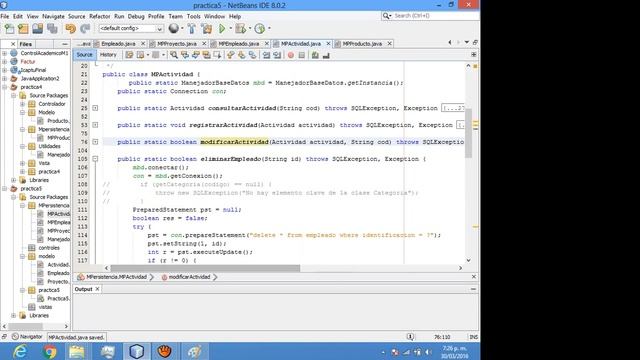Expand the ControlAcademicoM1 project node
This screenshot has height=360, width=640.
[x=4, y=53]
